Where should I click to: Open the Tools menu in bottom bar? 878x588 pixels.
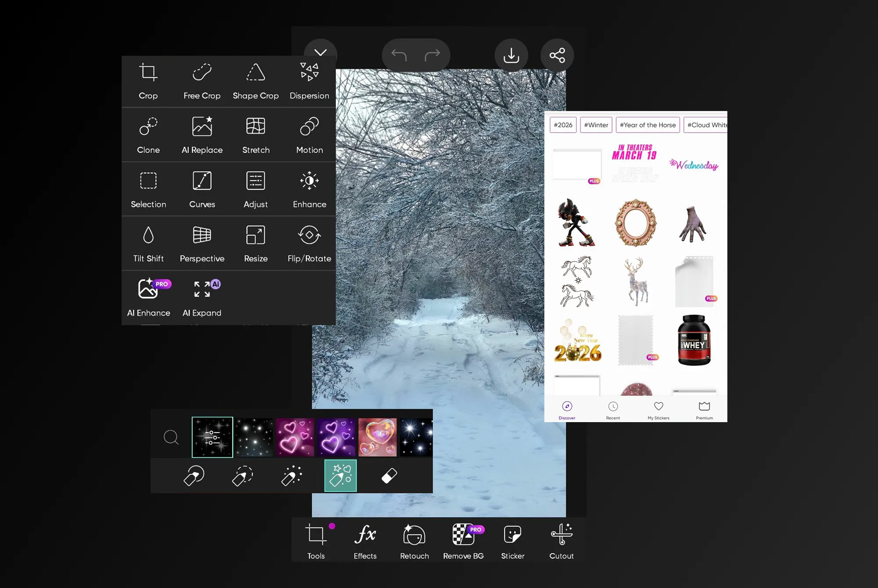click(316, 542)
